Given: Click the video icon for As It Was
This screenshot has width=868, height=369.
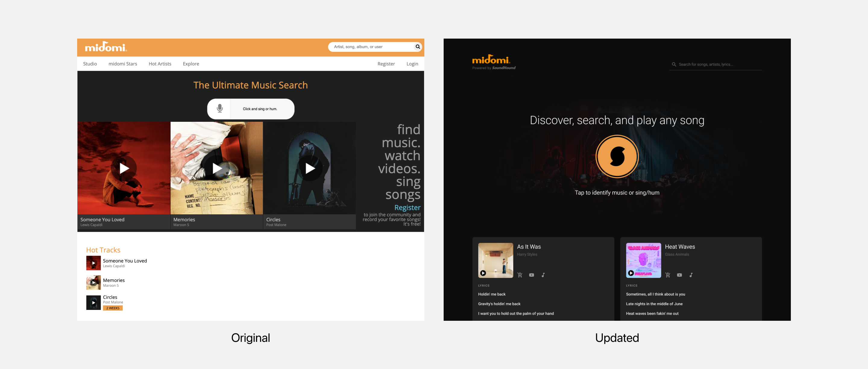Looking at the screenshot, I should [x=531, y=275].
